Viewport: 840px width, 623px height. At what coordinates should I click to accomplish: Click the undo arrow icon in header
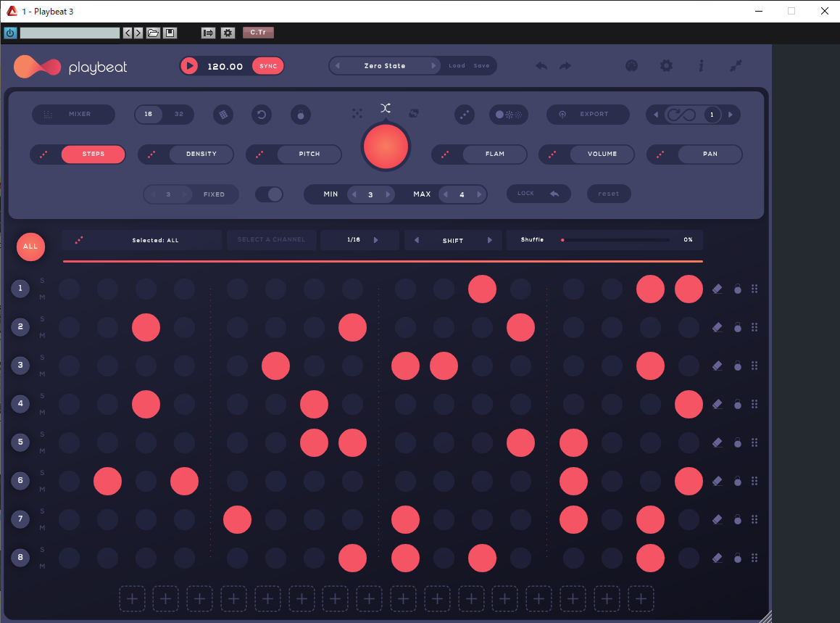[541, 66]
